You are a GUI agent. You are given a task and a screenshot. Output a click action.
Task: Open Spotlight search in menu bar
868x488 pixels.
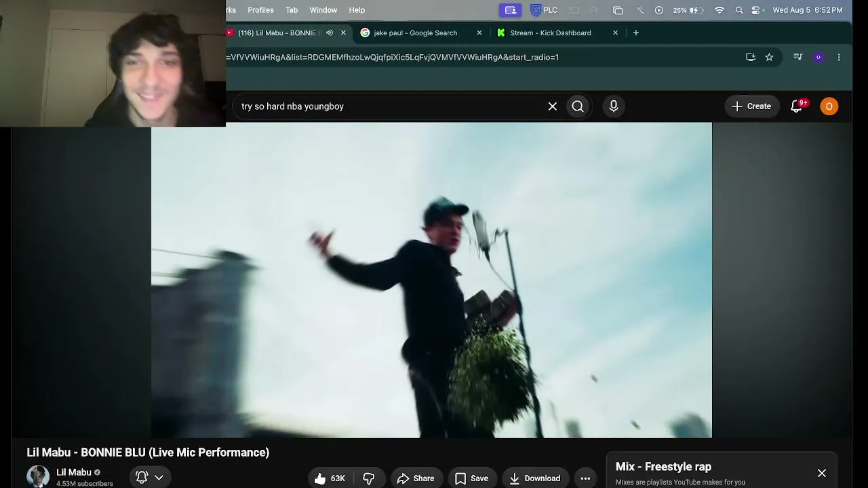(x=739, y=10)
